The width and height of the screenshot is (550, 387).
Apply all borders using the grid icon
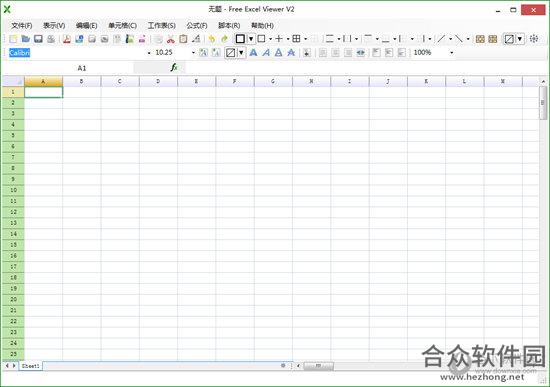point(296,39)
